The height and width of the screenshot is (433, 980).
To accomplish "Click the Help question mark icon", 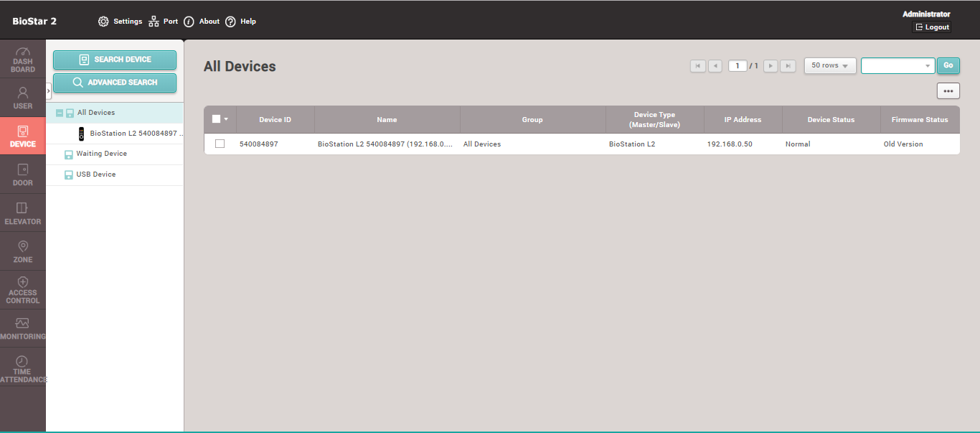I will coord(230,22).
